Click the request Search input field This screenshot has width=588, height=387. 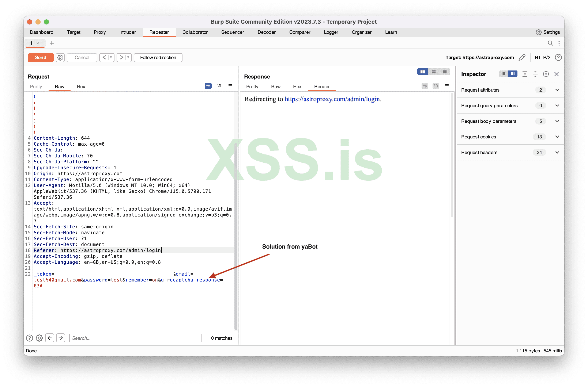(x=135, y=338)
